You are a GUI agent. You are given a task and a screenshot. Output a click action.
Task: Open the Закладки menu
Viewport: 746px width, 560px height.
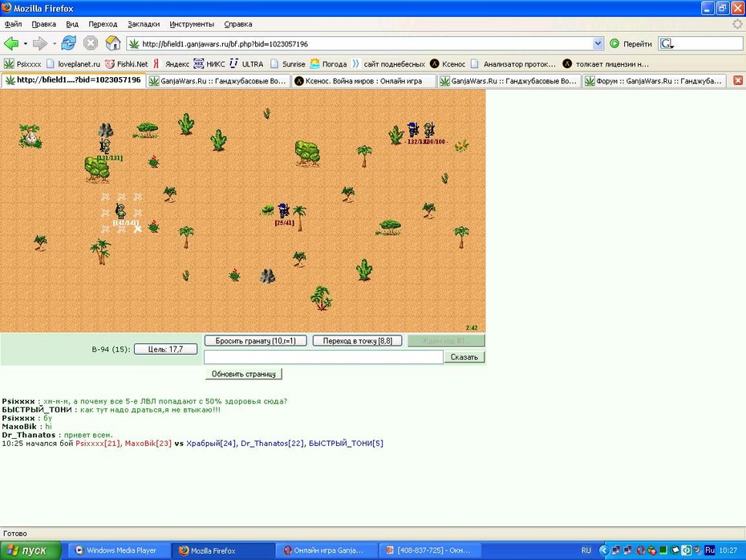[x=144, y=24]
